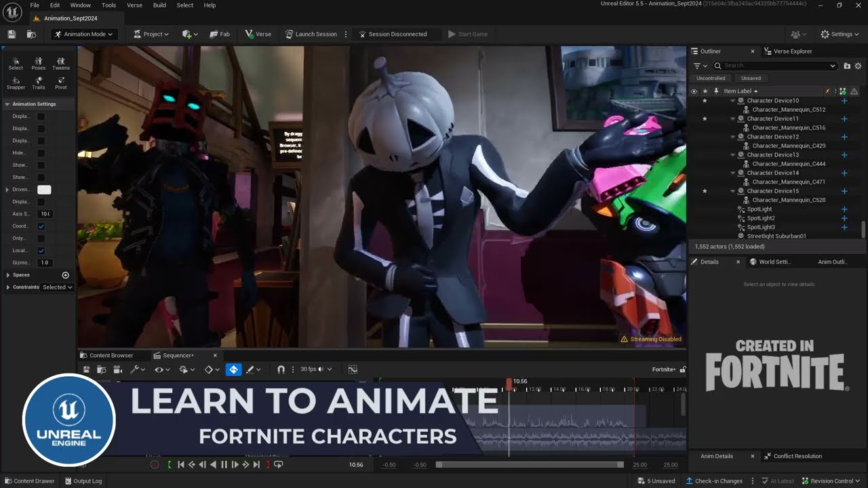The image size is (868, 488).
Task: Click the save icon in main toolbar
Action: [12, 34]
